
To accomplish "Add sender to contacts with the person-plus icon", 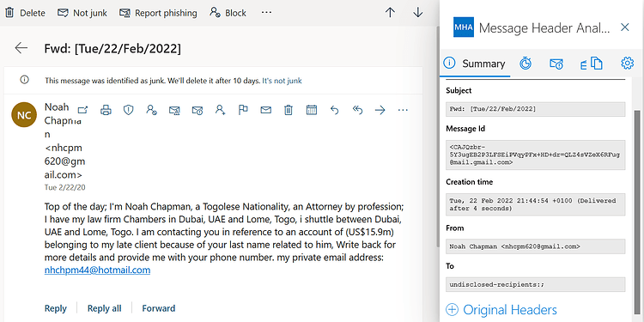I will pyautogui.click(x=221, y=110).
